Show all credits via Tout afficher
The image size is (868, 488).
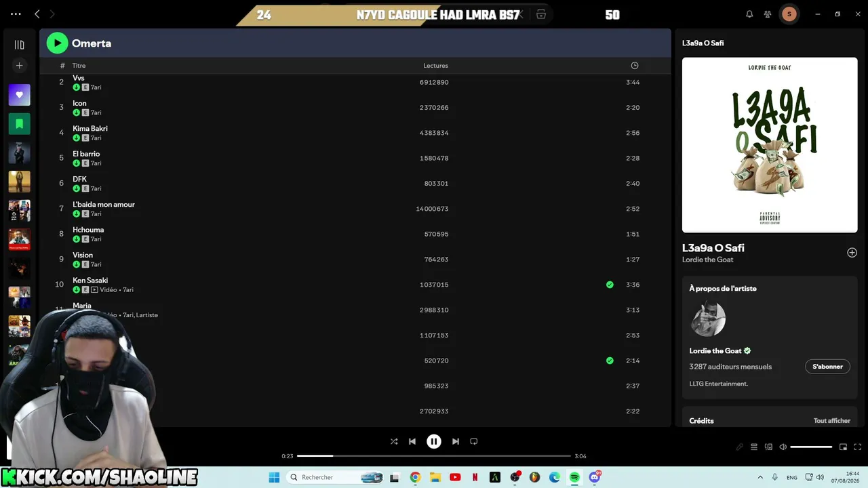(x=832, y=421)
